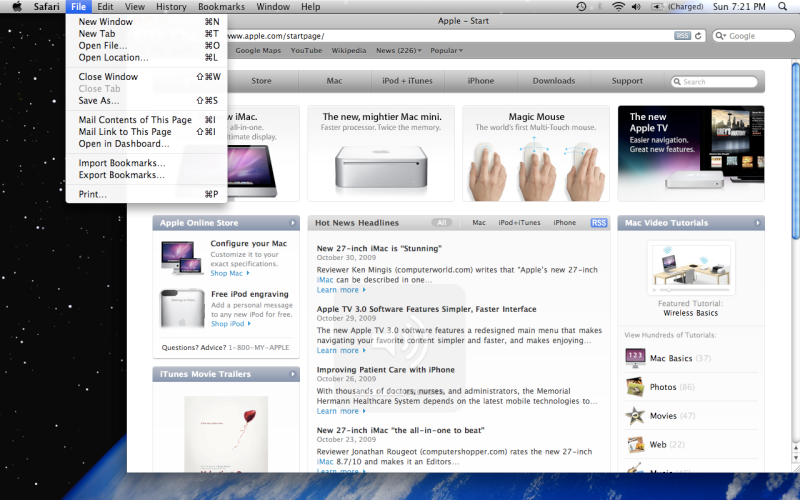Viewport: 800px width, 500px height.
Task: Choose Open in Dashboard… item
Action: click(146, 144)
